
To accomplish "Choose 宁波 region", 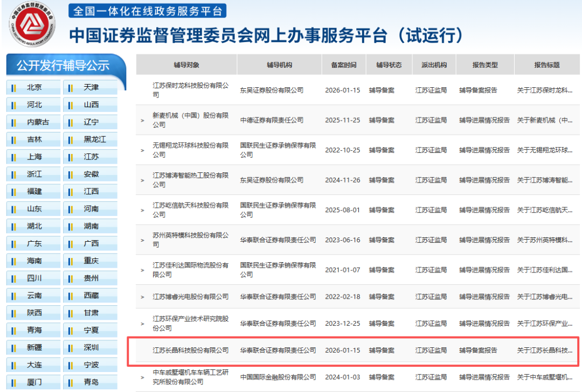I will (x=90, y=365).
